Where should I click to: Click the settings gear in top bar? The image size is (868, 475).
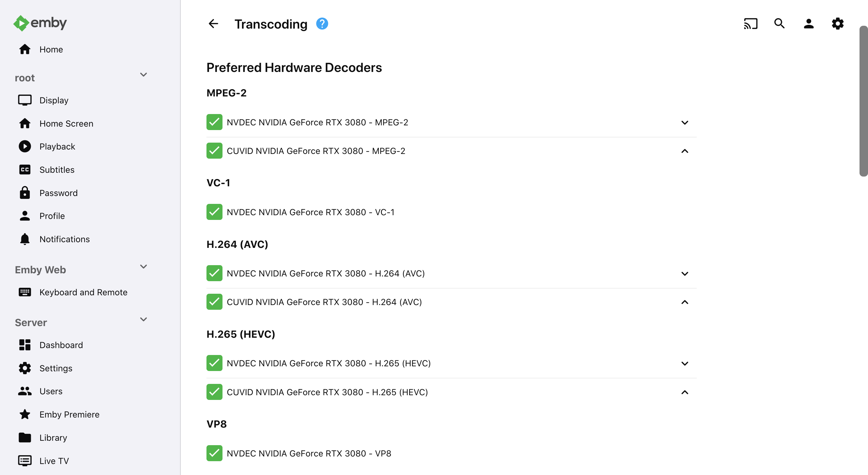[x=837, y=24]
